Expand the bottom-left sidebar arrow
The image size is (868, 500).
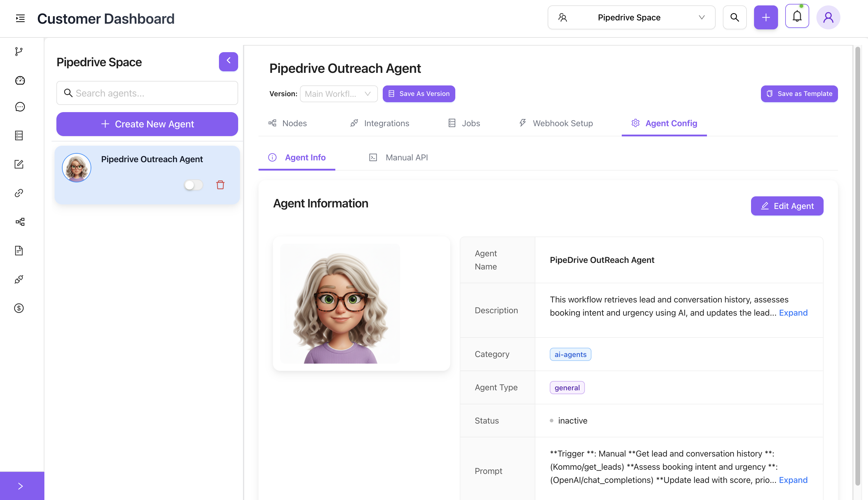click(x=21, y=486)
